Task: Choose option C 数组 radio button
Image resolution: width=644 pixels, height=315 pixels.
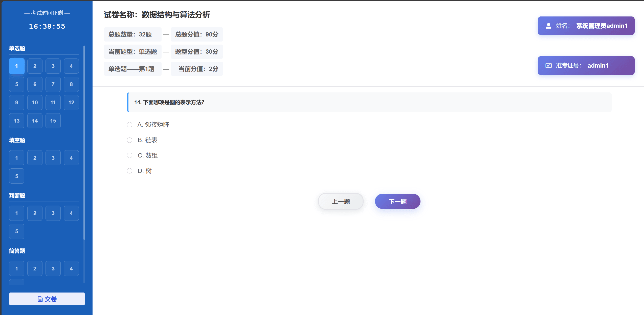Action: pyautogui.click(x=129, y=155)
